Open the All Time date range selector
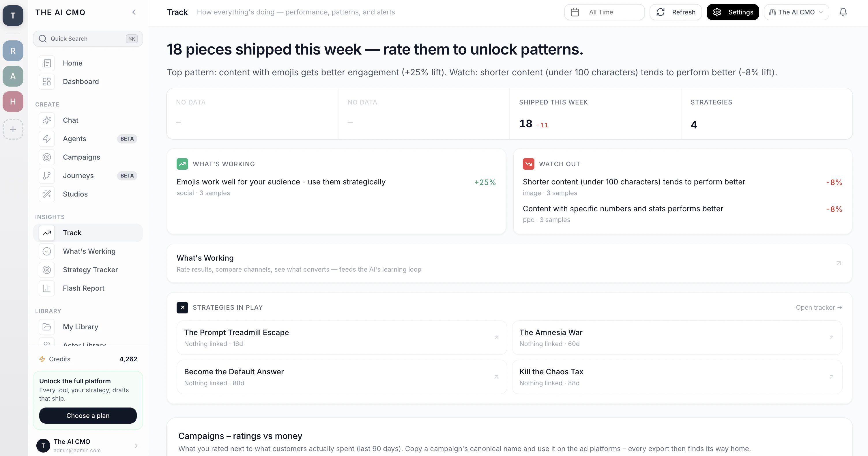 click(604, 12)
